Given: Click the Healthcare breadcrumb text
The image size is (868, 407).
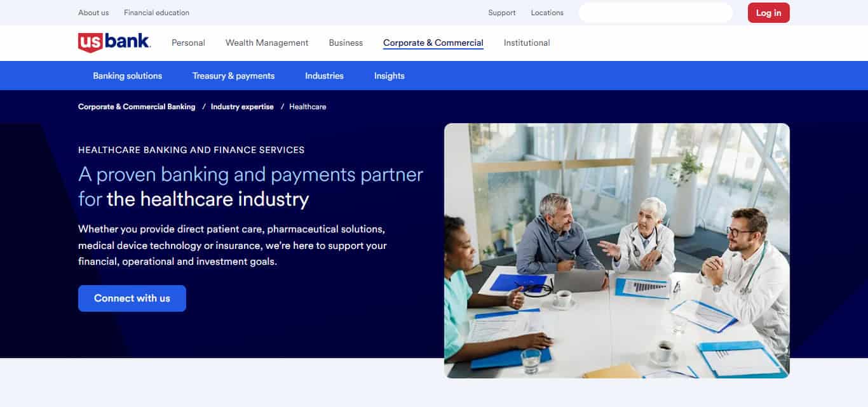Looking at the screenshot, I should tap(308, 107).
